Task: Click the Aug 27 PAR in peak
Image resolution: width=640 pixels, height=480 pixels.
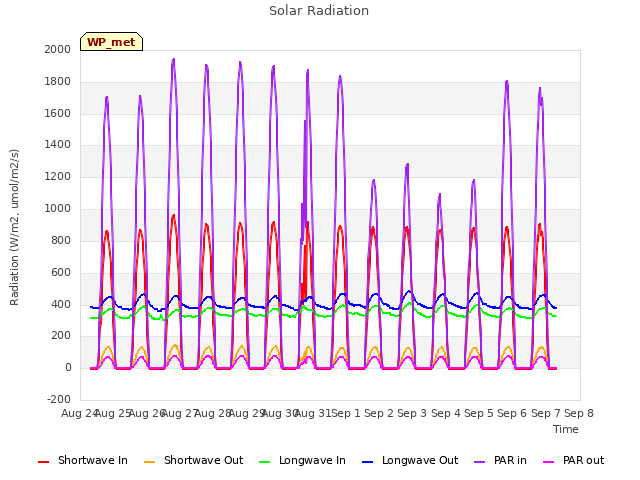Action: [x=174, y=60]
